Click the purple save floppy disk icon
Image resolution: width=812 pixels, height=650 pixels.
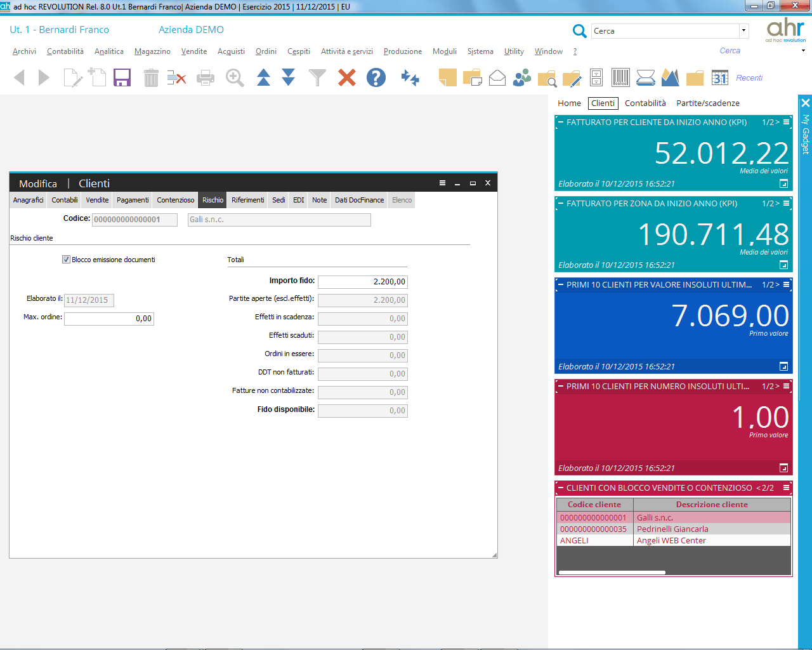122,77
